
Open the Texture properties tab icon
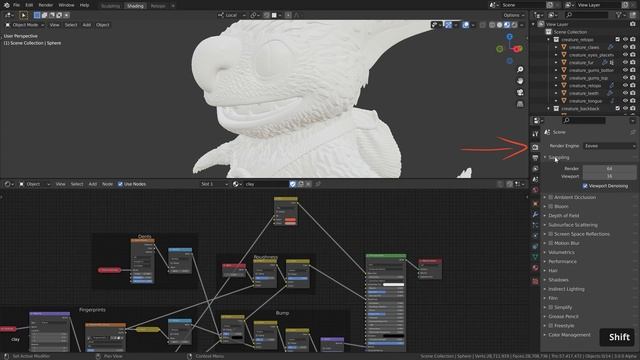point(535,281)
